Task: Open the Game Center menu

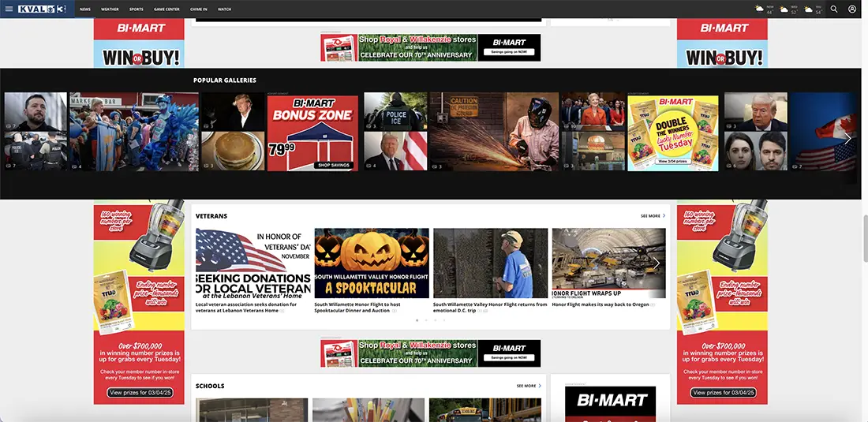Action: click(166, 9)
